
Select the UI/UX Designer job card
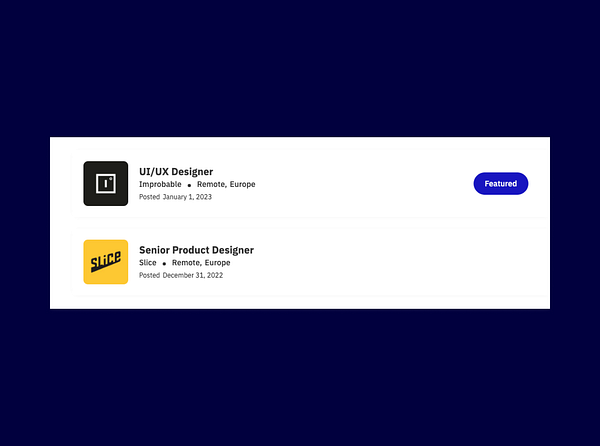click(x=308, y=184)
